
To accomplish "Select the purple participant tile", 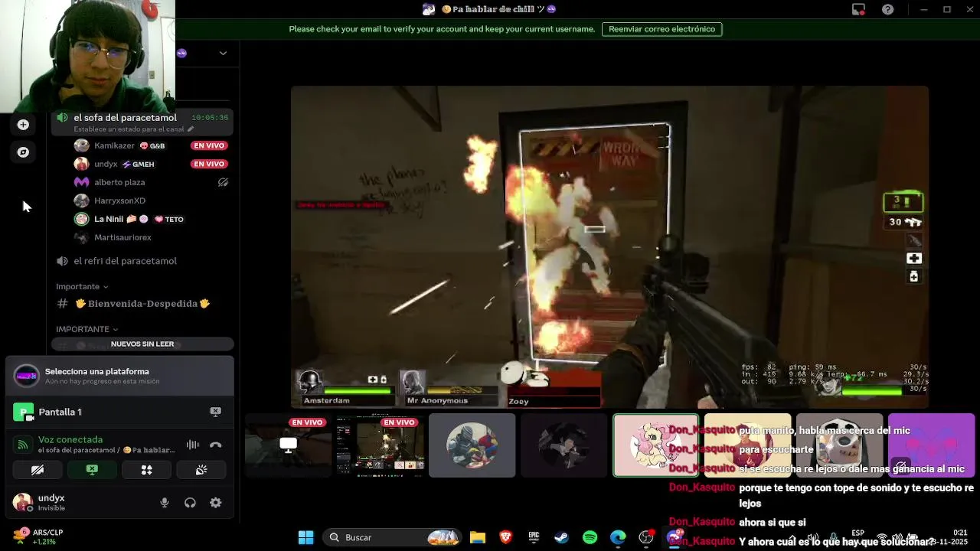I will [x=931, y=445].
